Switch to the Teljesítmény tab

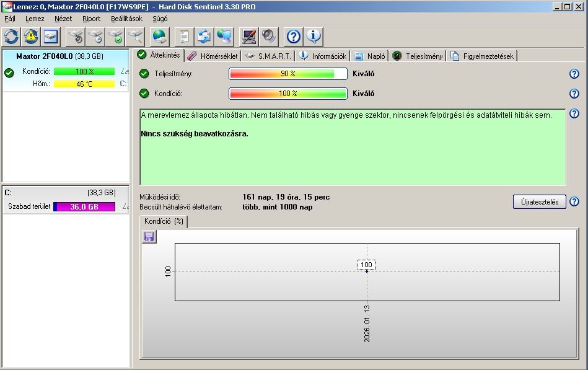coord(418,56)
